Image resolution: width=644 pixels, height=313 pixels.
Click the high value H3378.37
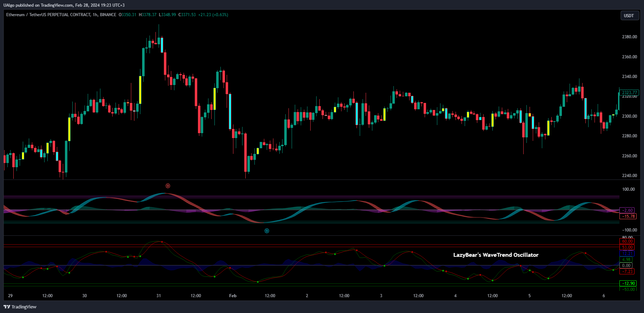(148, 15)
